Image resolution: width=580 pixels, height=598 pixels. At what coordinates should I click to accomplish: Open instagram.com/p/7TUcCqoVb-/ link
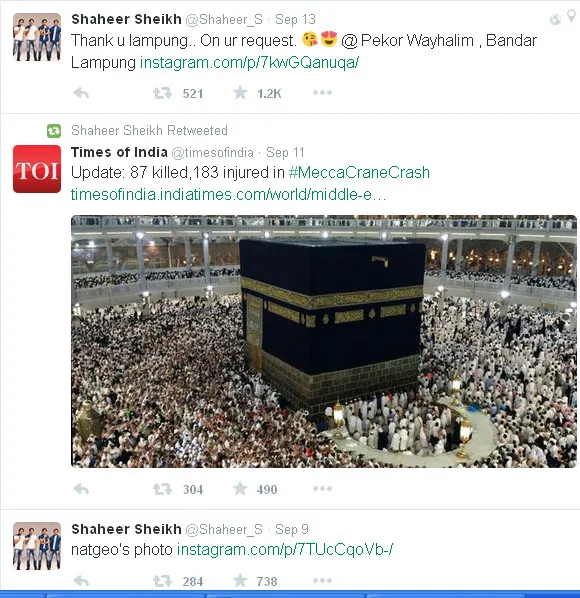pyautogui.click(x=285, y=550)
